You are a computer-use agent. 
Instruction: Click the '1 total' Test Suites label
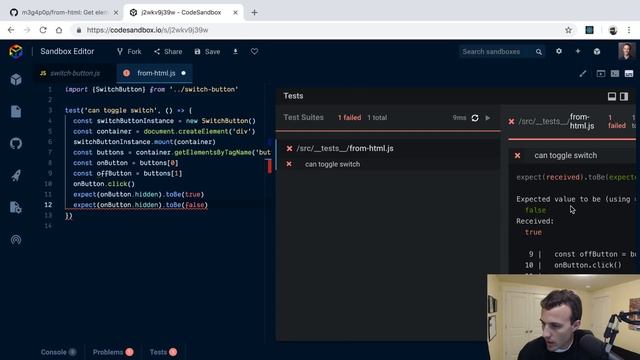pos(377,118)
